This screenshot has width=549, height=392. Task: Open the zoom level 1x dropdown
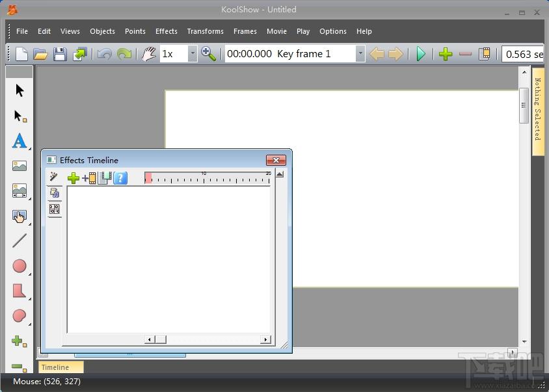point(193,54)
